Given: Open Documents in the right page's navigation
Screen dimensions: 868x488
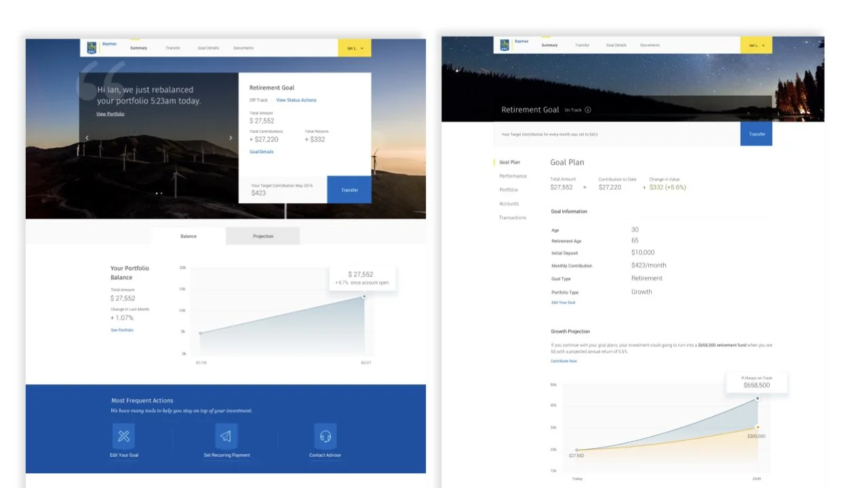Looking at the screenshot, I should point(650,45).
